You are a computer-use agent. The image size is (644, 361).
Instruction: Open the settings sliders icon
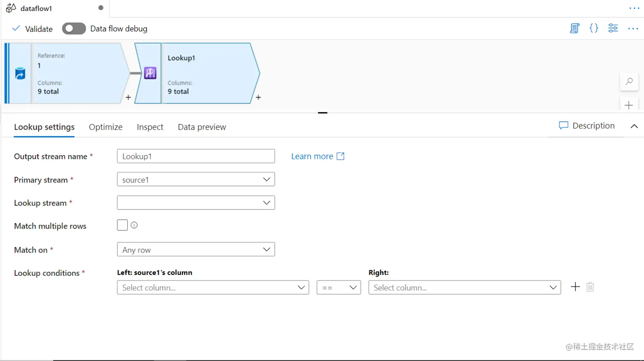pos(613,29)
